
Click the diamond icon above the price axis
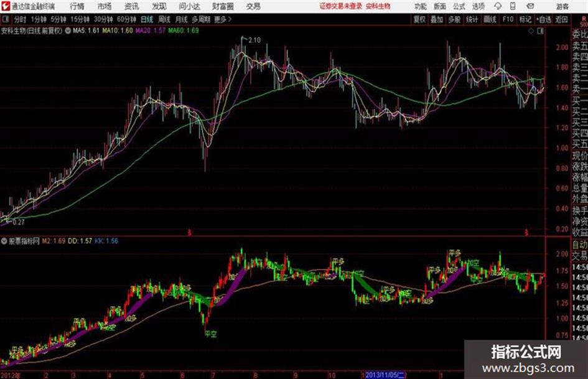point(531,31)
